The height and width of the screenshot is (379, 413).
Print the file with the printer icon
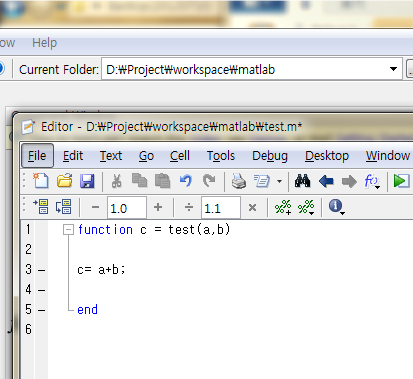tap(239, 181)
